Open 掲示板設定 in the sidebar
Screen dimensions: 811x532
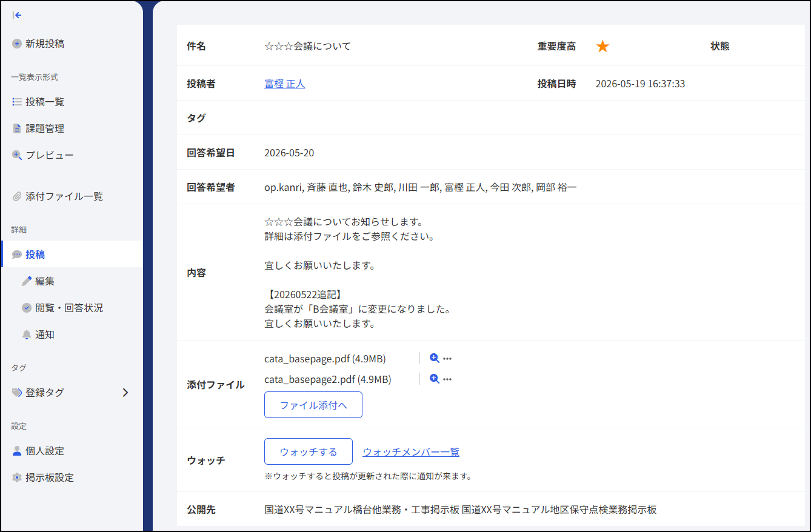pos(72,477)
